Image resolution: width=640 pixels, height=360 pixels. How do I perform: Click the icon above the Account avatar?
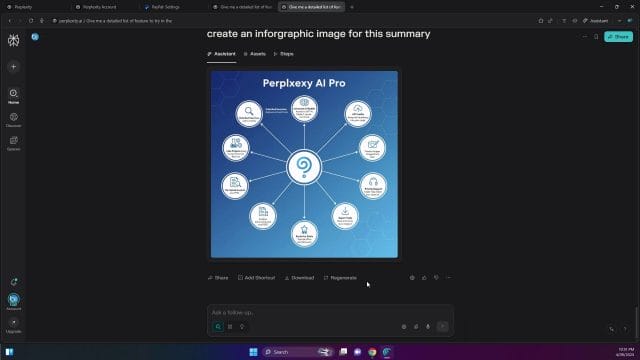tap(13, 282)
